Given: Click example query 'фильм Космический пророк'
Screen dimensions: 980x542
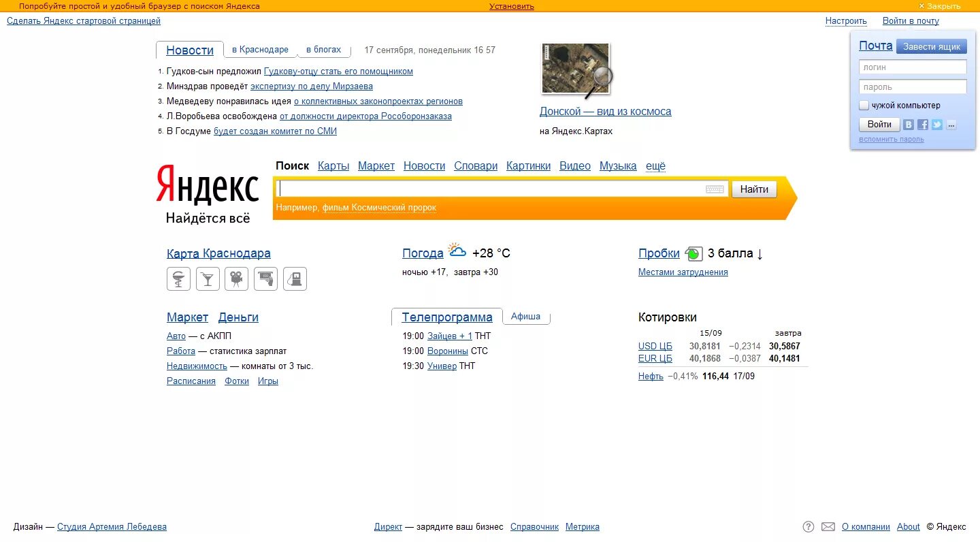Looking at the screenshot, I should [379, 207].
